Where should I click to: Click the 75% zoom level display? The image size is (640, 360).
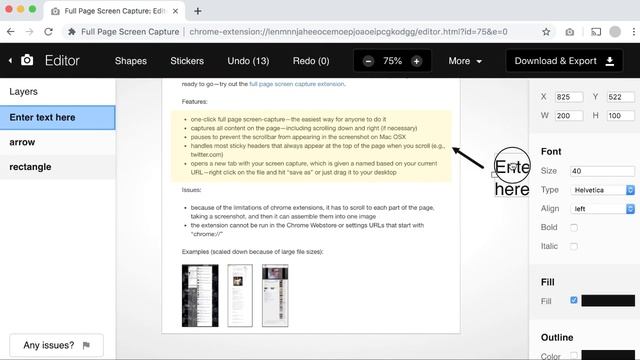(392, 61)
